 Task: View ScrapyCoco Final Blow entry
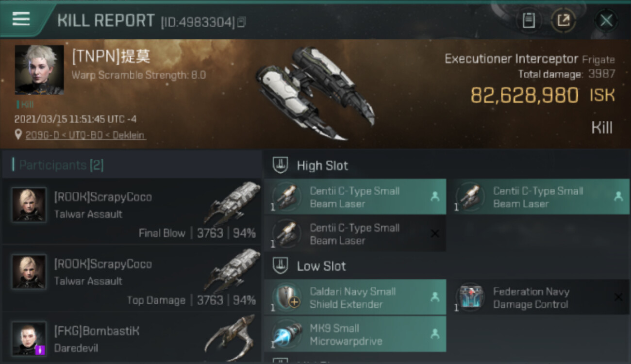point(132,211)
